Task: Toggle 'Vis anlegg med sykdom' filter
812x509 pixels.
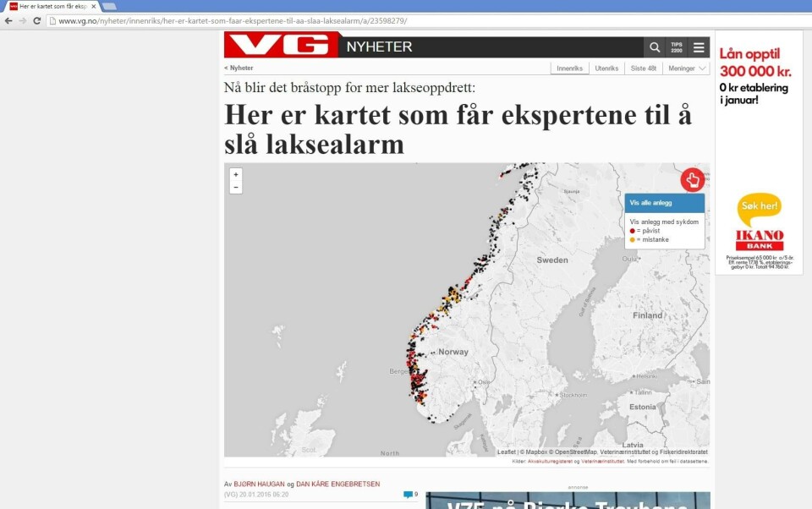Action: (664, 222)
